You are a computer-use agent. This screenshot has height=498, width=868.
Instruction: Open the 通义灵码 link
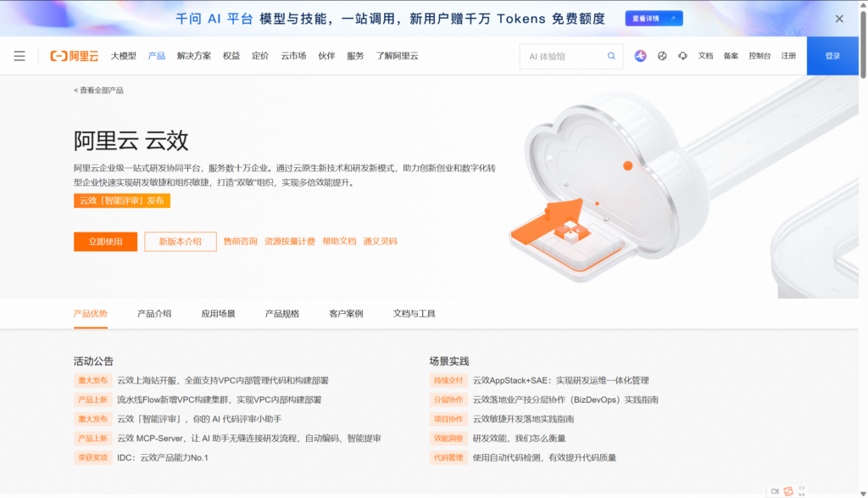point(380,242)
